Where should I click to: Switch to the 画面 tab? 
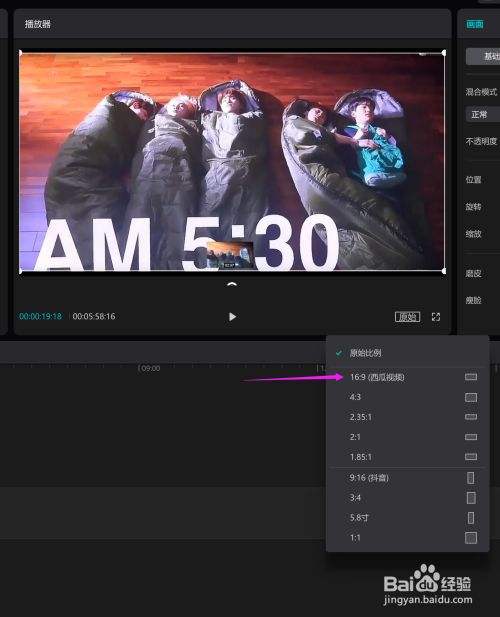475,24
